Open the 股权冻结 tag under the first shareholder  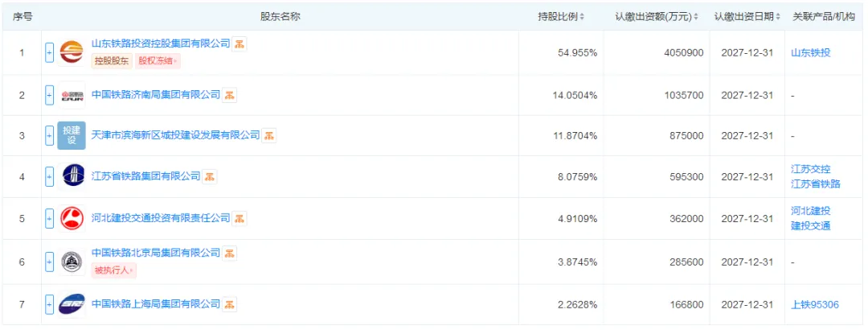click(158, 61)
